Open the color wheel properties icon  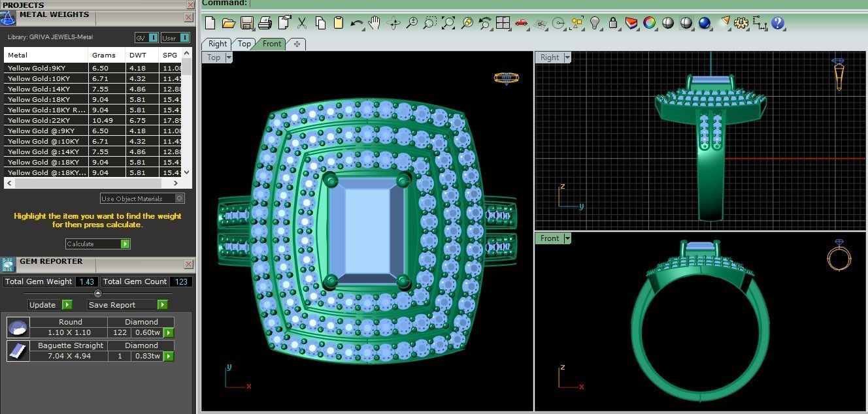click(x=649, y=24)
